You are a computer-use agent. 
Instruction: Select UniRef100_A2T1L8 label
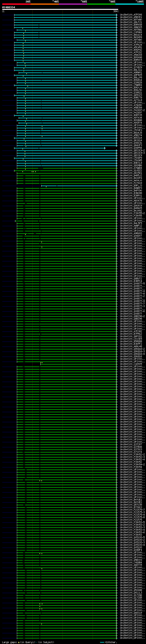click(x=131, y=100)
